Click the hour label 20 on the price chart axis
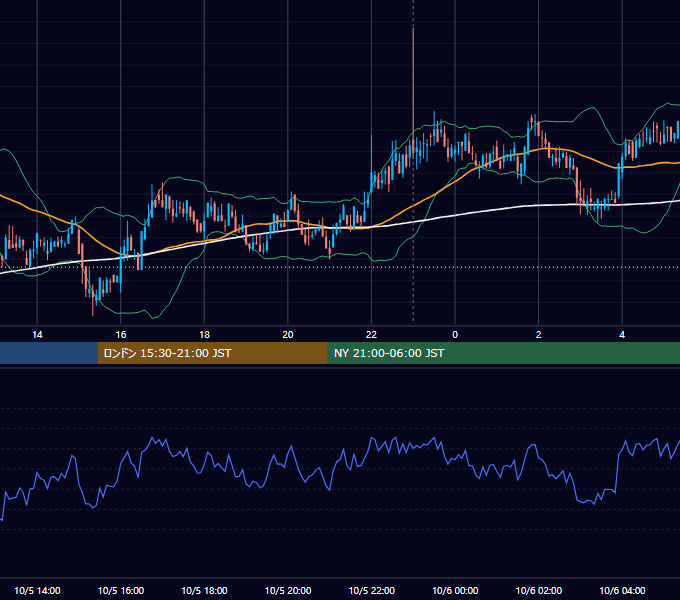This screenshot has width=680, height=600. click(288, 335)
